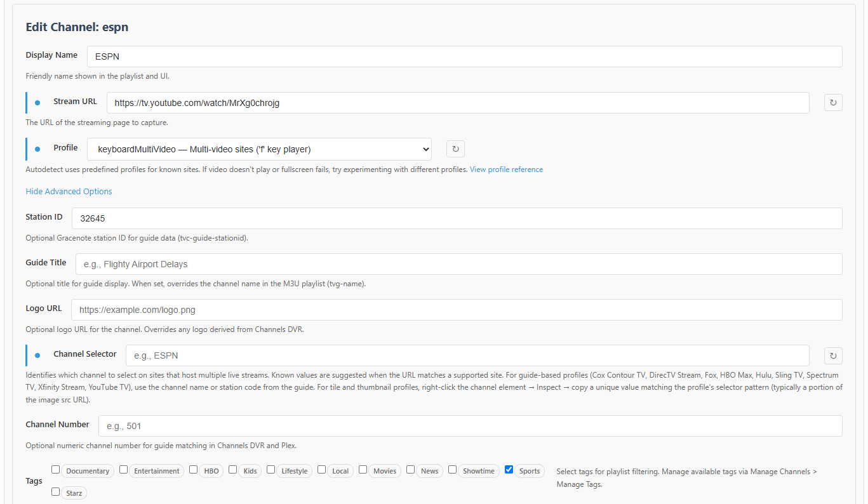This screenshot has width=868, height=504.
Task: Focus the Channel Selector text field
Action: pos(467,355)
